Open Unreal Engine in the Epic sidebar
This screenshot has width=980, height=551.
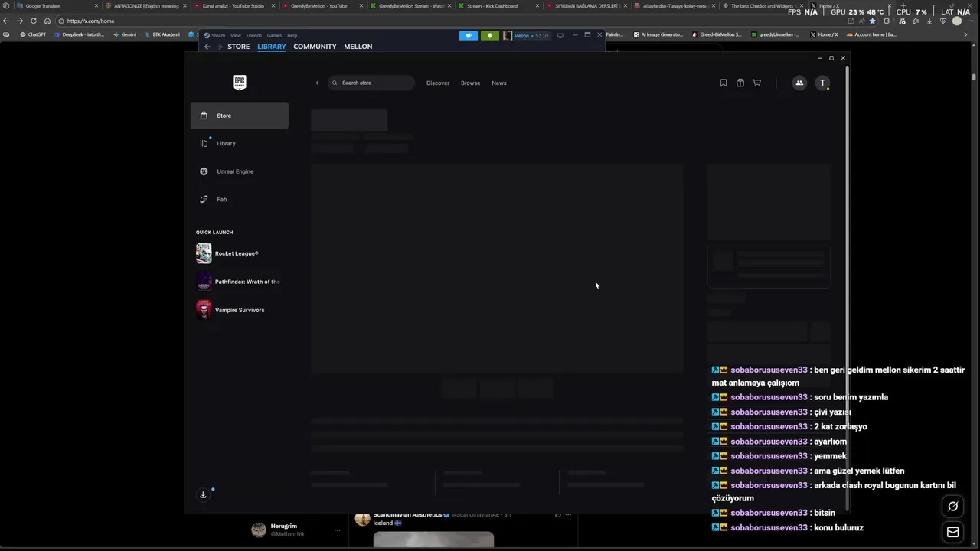coord(240,171)
